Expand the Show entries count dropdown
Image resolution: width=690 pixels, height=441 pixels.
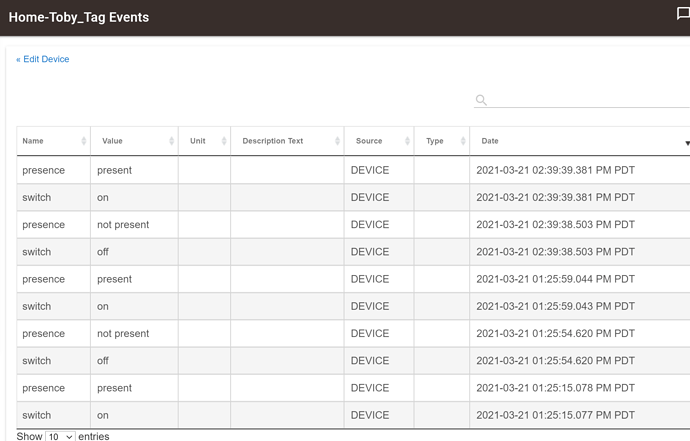[60, 436]
